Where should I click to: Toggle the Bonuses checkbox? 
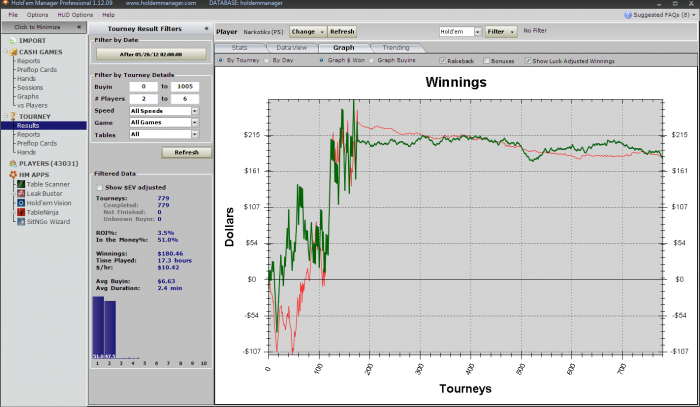(x=486, y=61)
